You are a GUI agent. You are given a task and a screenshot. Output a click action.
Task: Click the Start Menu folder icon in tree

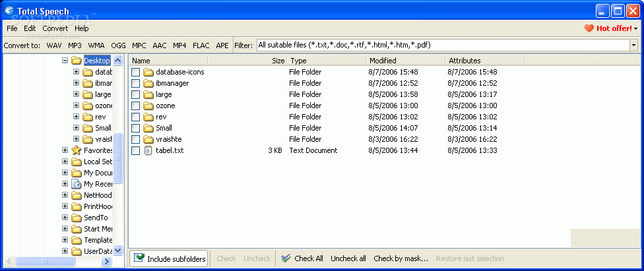(x=77, y=229)
